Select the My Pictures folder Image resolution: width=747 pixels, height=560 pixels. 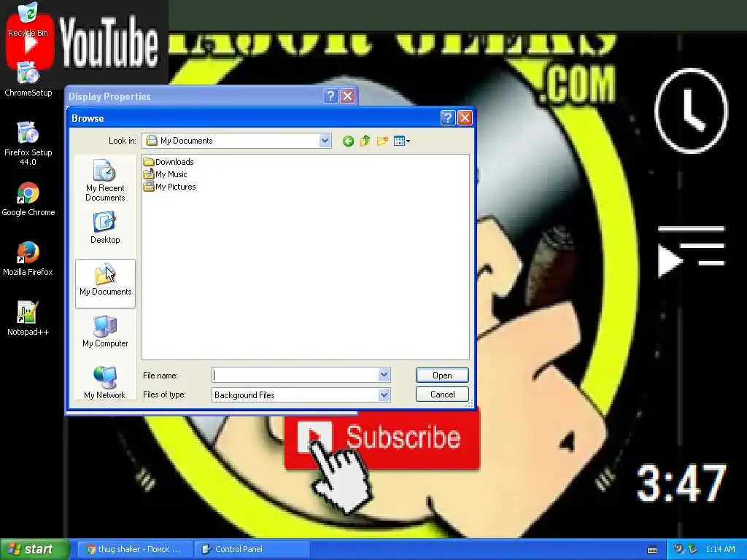(x=169, y=187)
